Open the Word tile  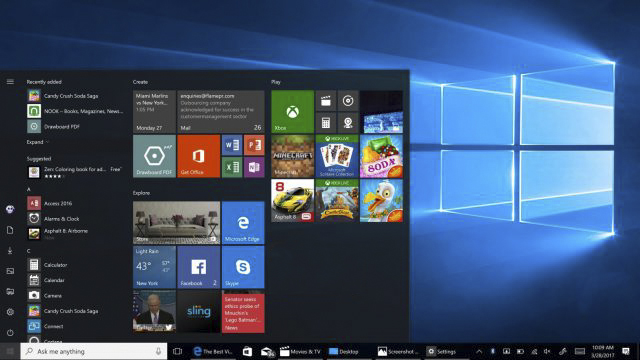click(x=232, y=145)
